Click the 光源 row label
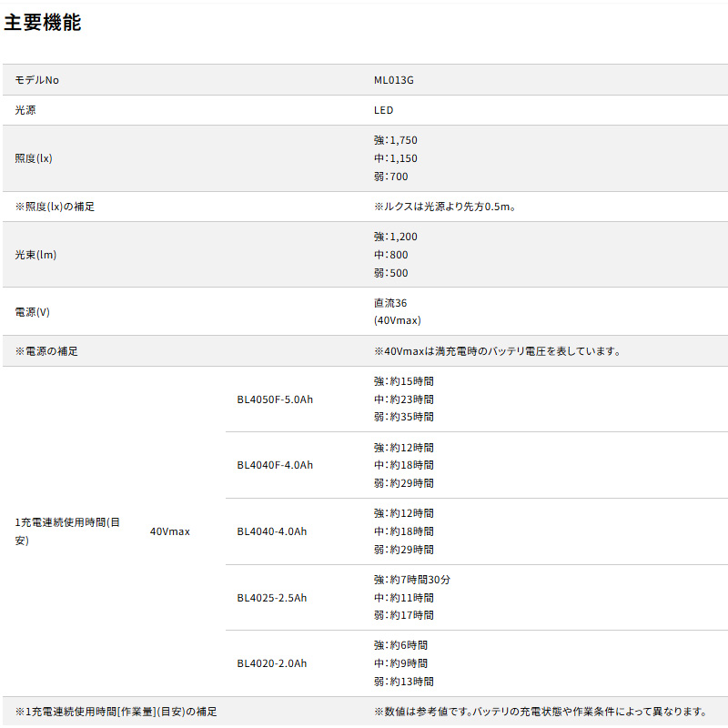This screenshot has width=728, height=728. (x=25, y=110)
